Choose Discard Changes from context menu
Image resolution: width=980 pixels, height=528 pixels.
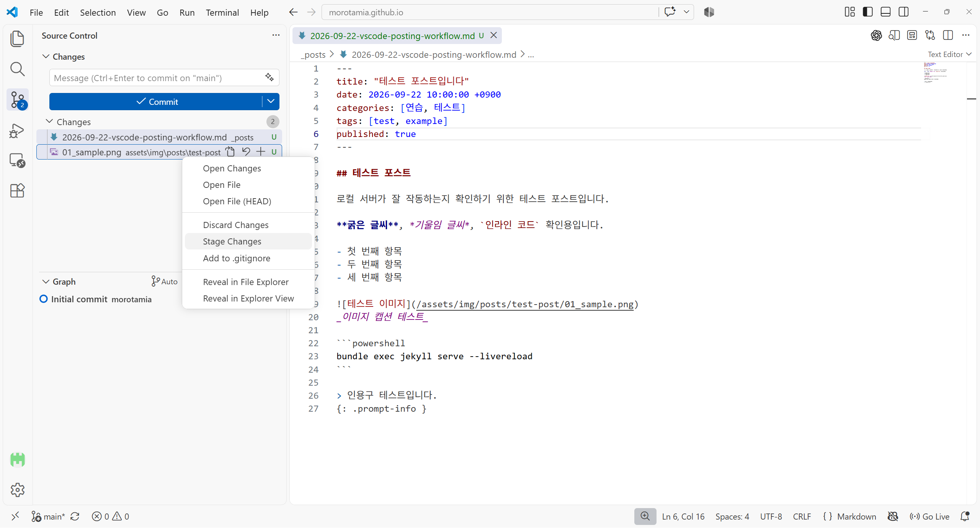pyautogui.click(x=248, y=225)
